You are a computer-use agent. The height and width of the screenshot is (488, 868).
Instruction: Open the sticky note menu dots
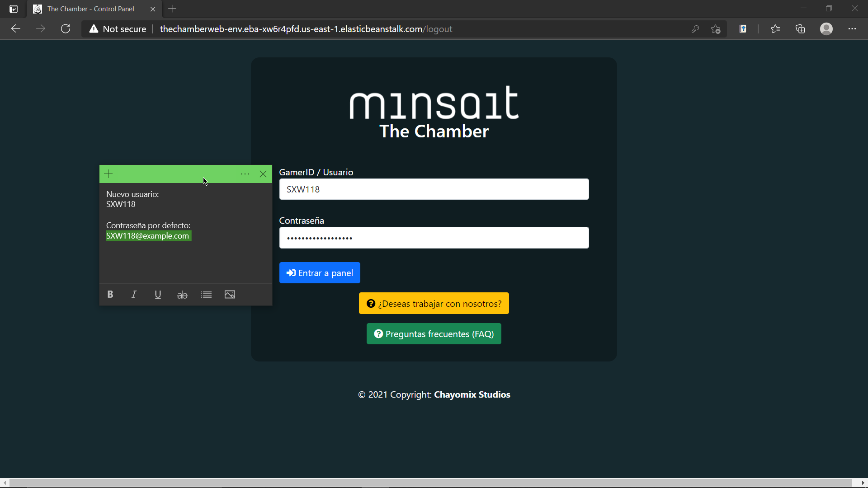[245, 174]
